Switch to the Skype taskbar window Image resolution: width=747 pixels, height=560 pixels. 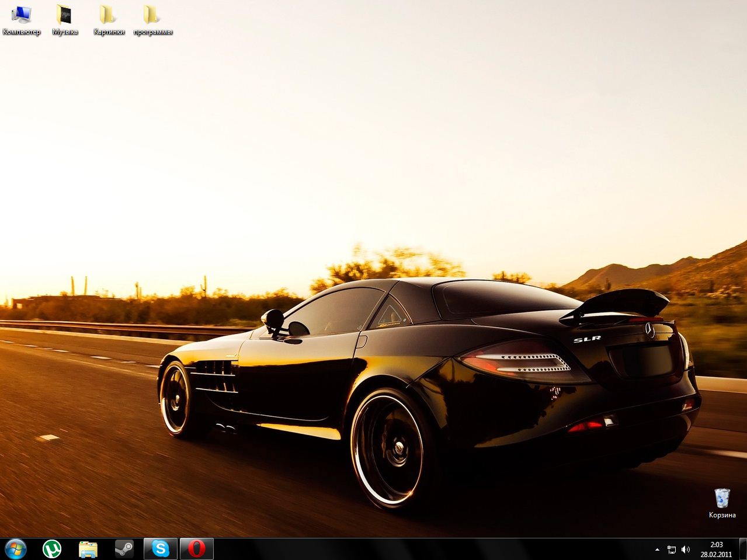click(x=160, y=549)
